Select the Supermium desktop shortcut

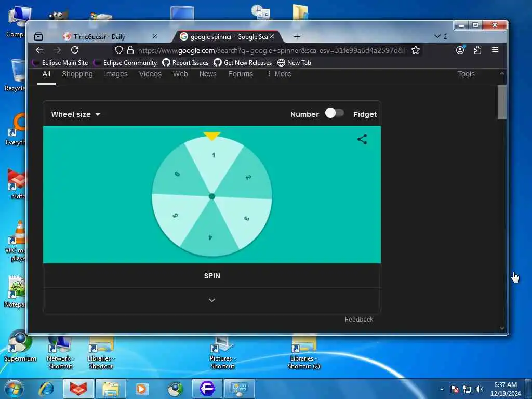(20, 346)
